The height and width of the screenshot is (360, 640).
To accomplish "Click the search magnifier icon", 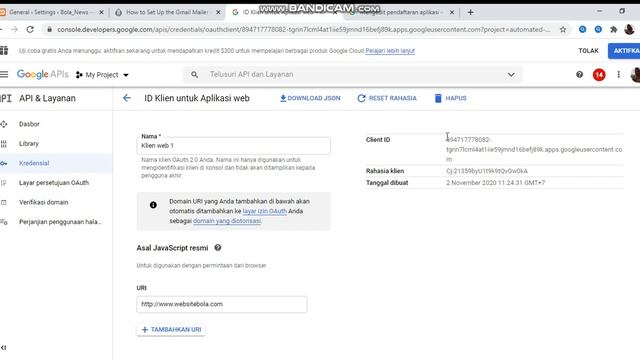I will click(195, 75).
